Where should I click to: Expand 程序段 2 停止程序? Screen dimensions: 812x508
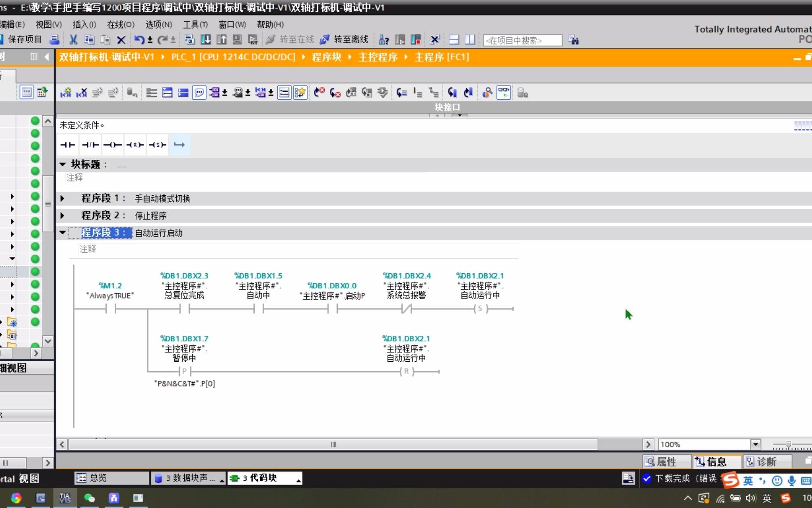62,215
